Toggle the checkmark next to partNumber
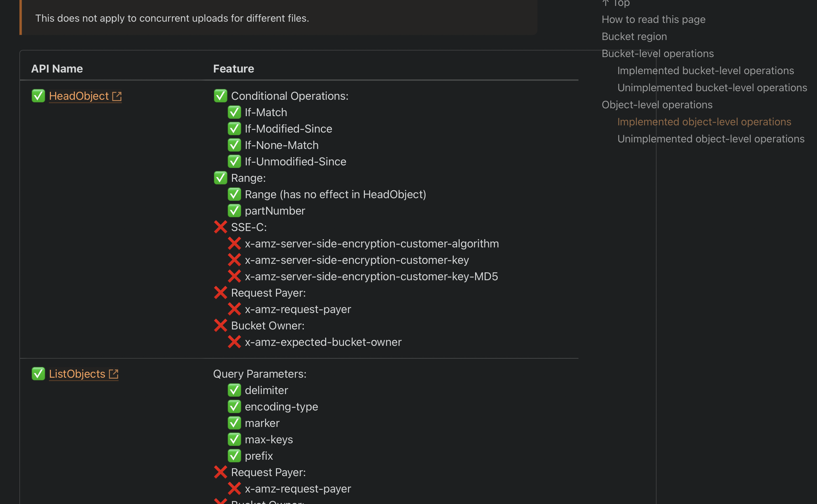817x504 pixels. [235, 210]
